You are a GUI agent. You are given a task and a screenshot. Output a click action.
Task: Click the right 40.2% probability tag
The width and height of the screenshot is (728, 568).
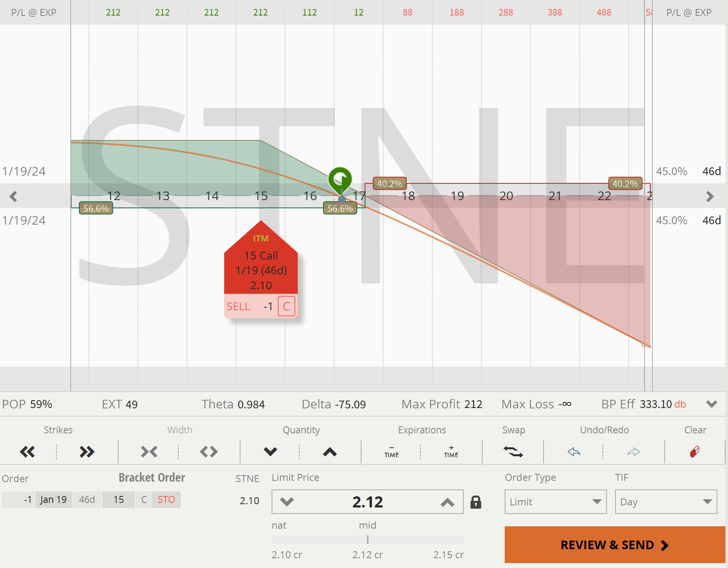pos(625,184)
